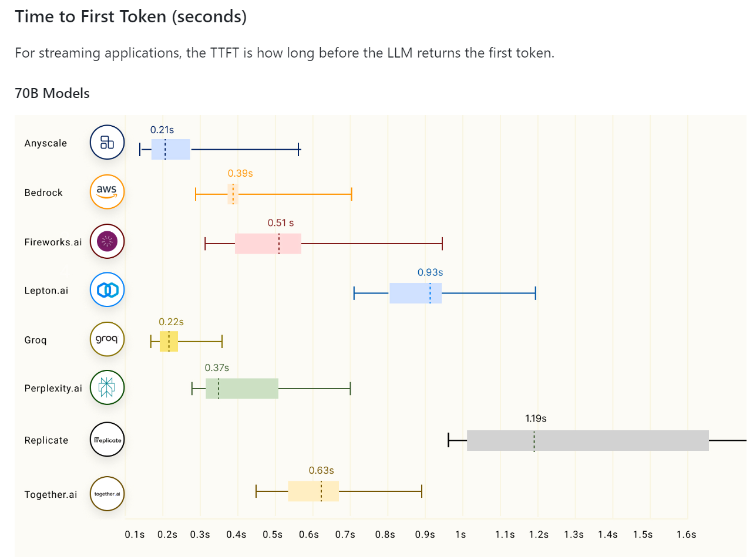
Task: Click the Together.ai 0.63s median label
Action: coord(321,471)
